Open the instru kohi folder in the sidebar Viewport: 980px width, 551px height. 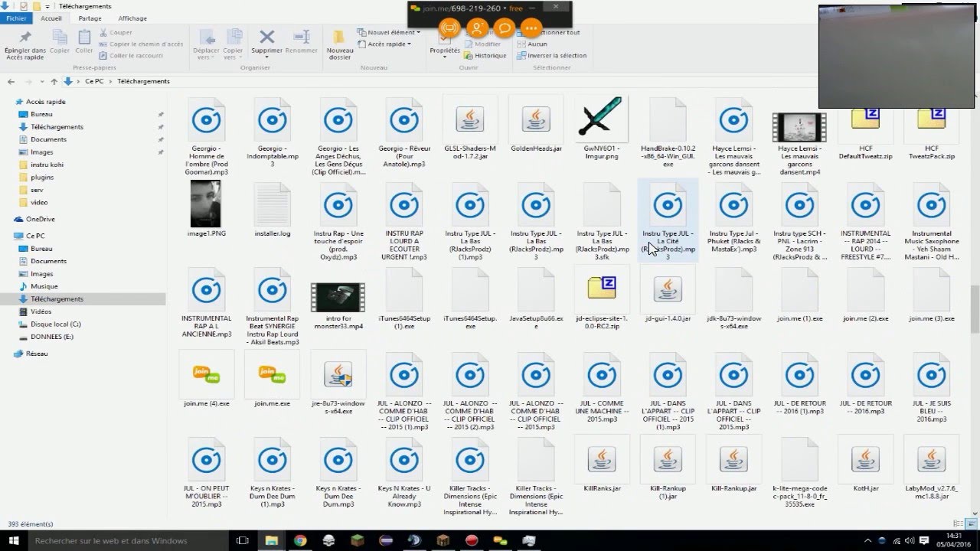tap(47, 165)
